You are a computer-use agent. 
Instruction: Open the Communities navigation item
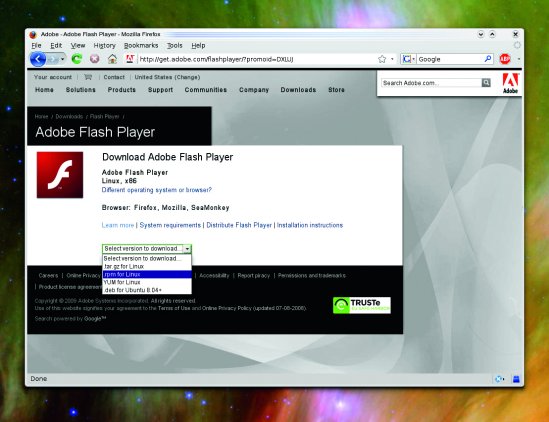point(206,90)
